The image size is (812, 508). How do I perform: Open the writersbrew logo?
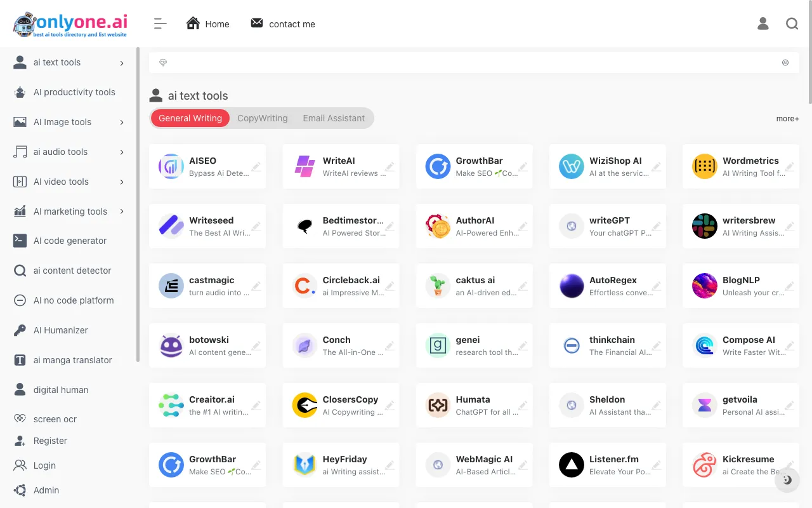(705, 226)
